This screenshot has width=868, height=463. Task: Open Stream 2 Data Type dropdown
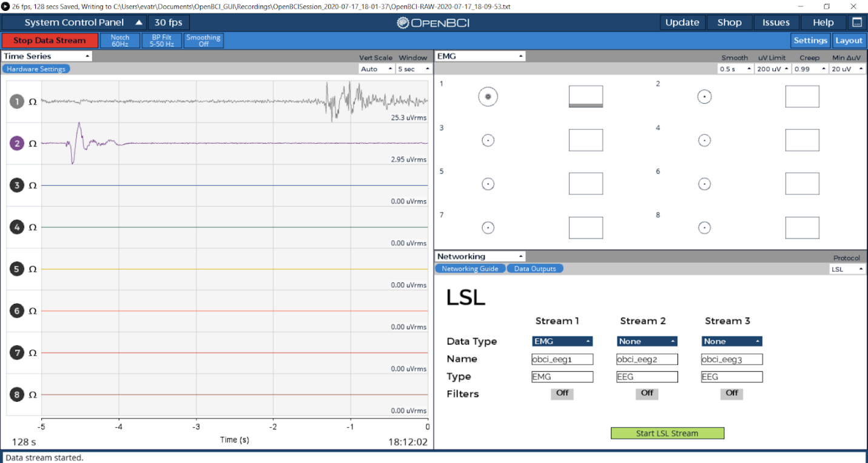pyautogui.click(x=647, y=341)
